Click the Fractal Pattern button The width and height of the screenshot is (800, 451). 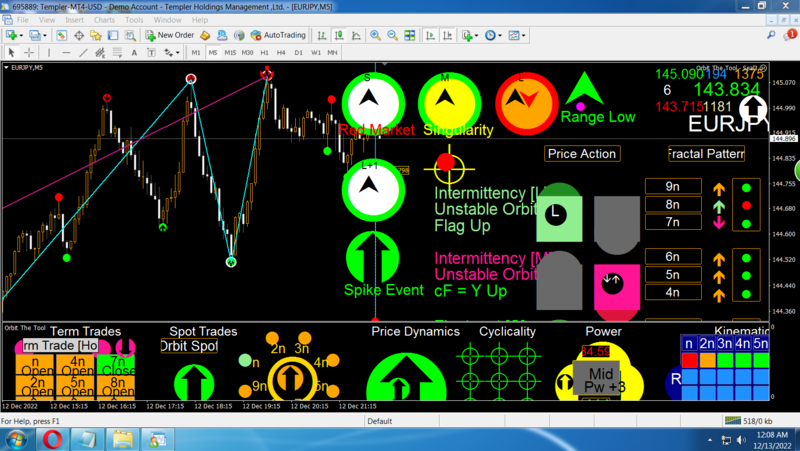click(x=706, y=154)
